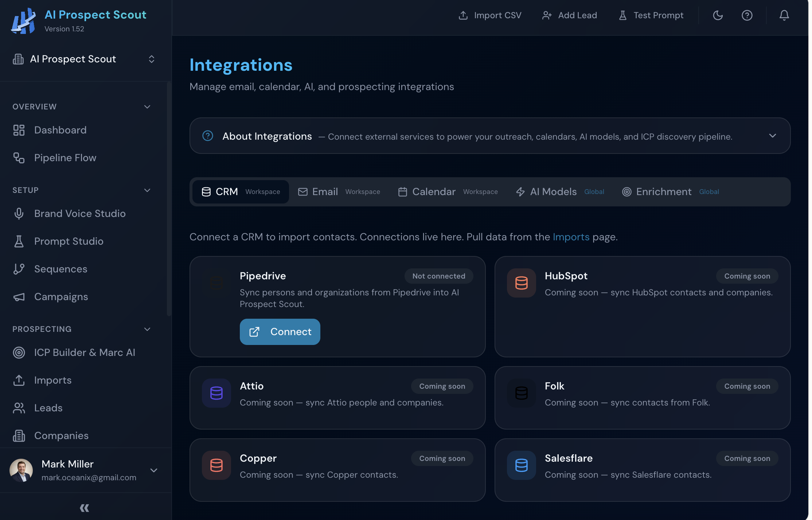The height and width of the screenshot is (520, 812).
Task: Toggle dark mode with the moon icon
Action: pos(717,15)
